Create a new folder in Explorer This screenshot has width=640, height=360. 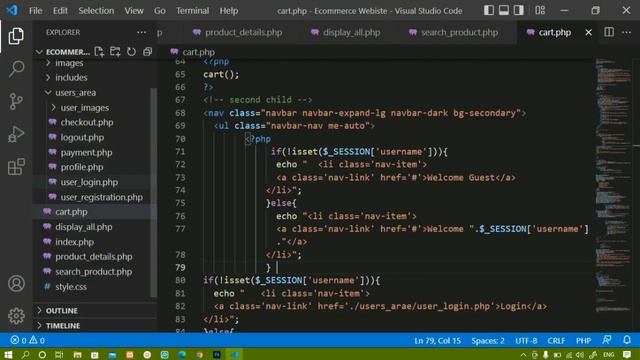pyautogui.click(x=115, y=52)
